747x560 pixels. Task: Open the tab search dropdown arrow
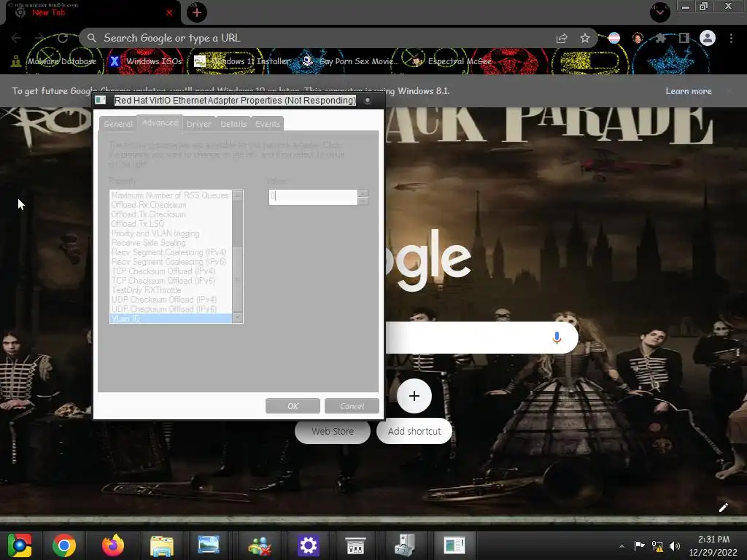tap(659, 12)
